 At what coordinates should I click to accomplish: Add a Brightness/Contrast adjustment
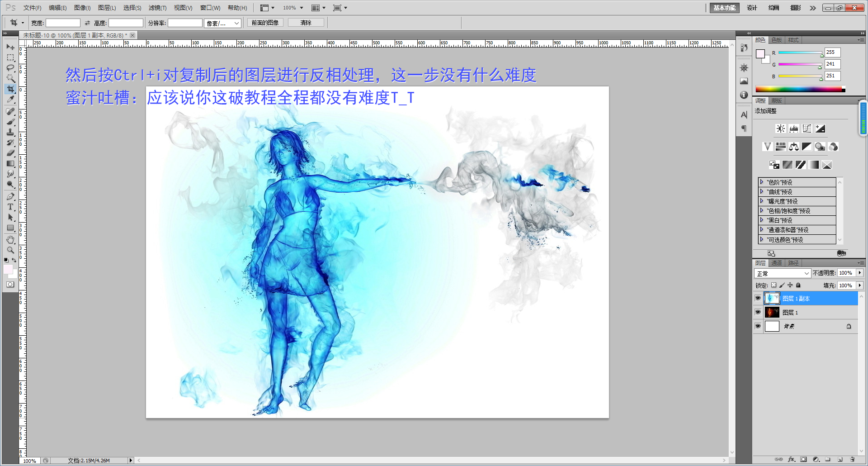pos(781,129)
